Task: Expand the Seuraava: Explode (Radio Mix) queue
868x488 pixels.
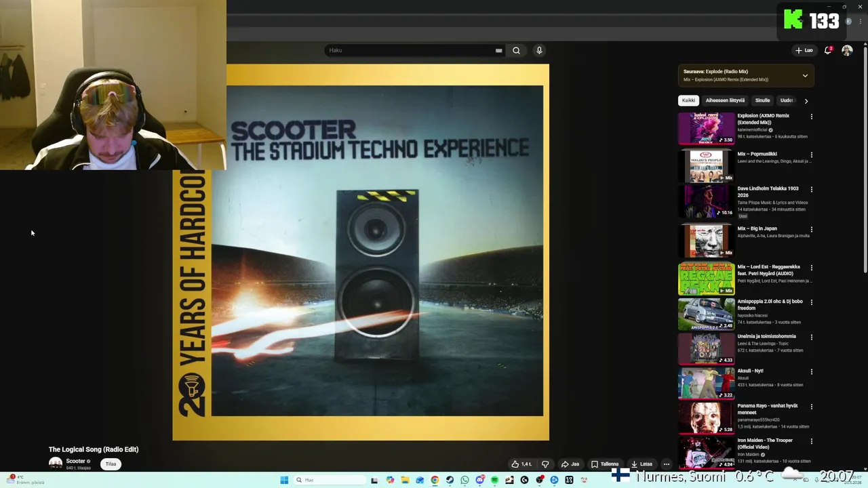Action: pyautogui.click(x=805, y=75)
